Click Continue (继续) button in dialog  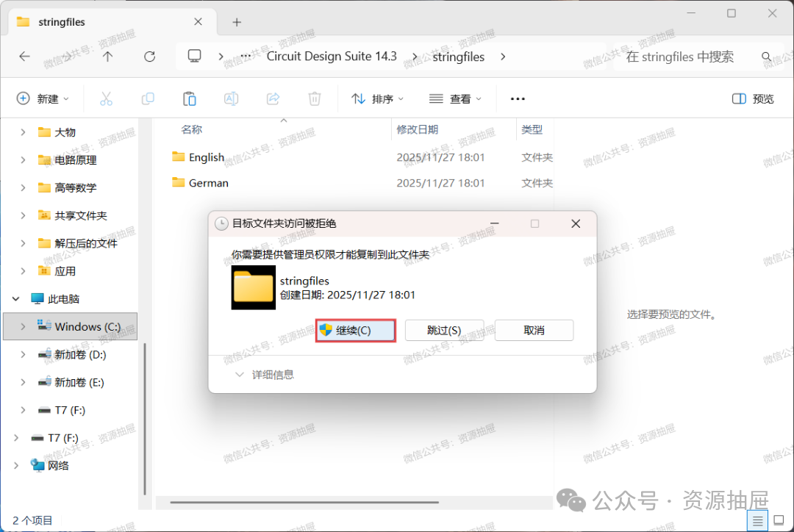coord(356,331)
